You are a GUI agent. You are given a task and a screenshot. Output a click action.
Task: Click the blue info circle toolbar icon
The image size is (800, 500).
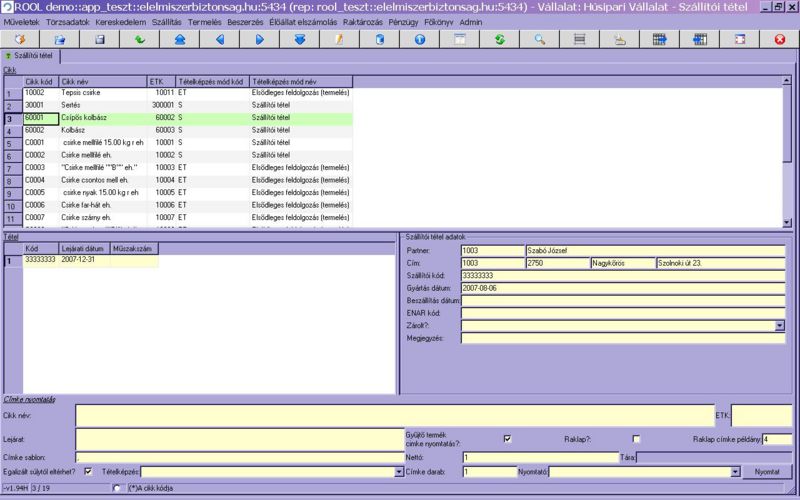tap(419, 39)
